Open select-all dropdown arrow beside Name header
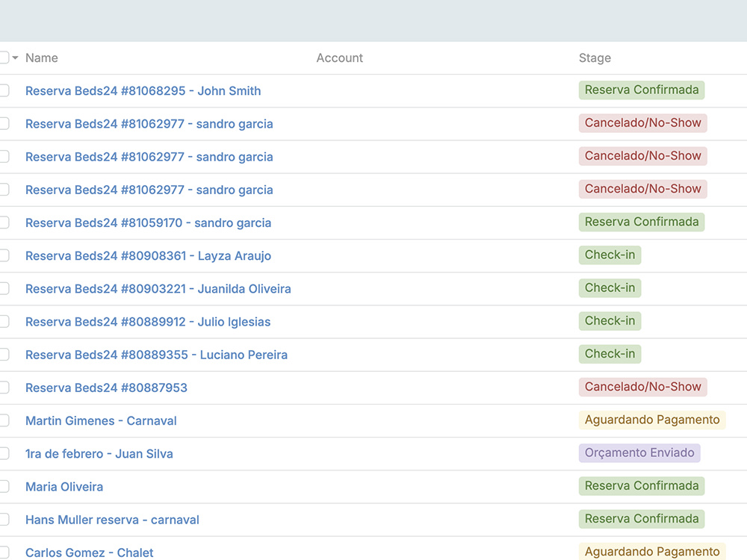 point(15,58)
